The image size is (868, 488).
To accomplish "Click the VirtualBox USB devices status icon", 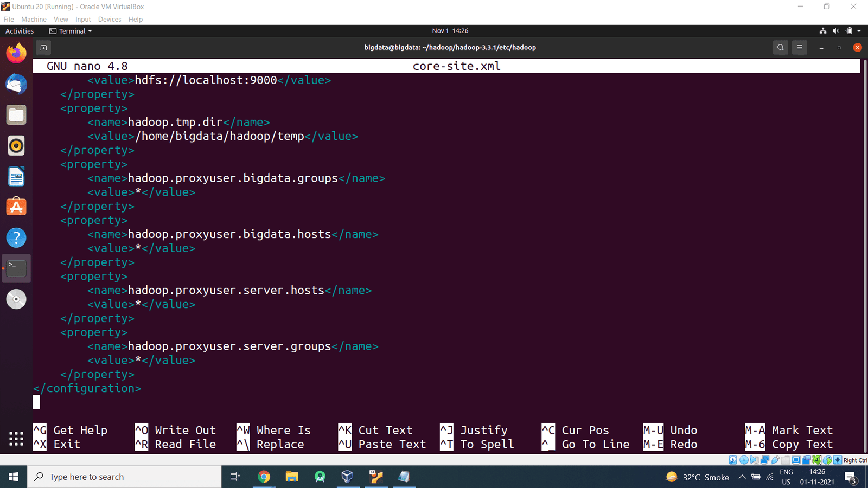I will tap(774, 459).
